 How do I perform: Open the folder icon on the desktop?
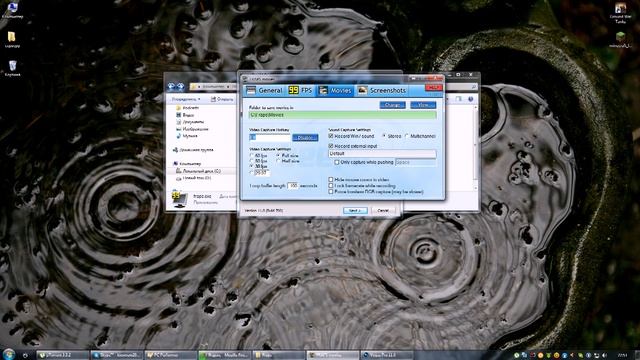point(12,39)
